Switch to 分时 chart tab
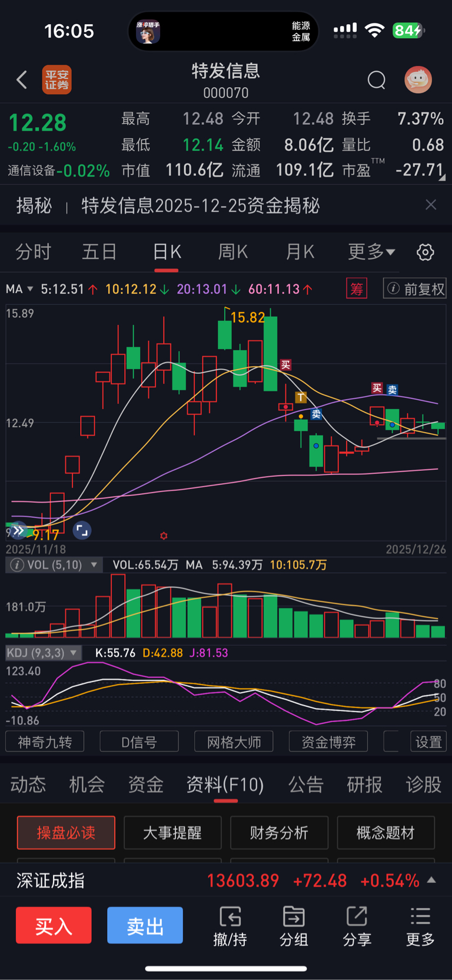Image resolution: width=452 pixels, height=980 pixels. [x=33, y=252]
